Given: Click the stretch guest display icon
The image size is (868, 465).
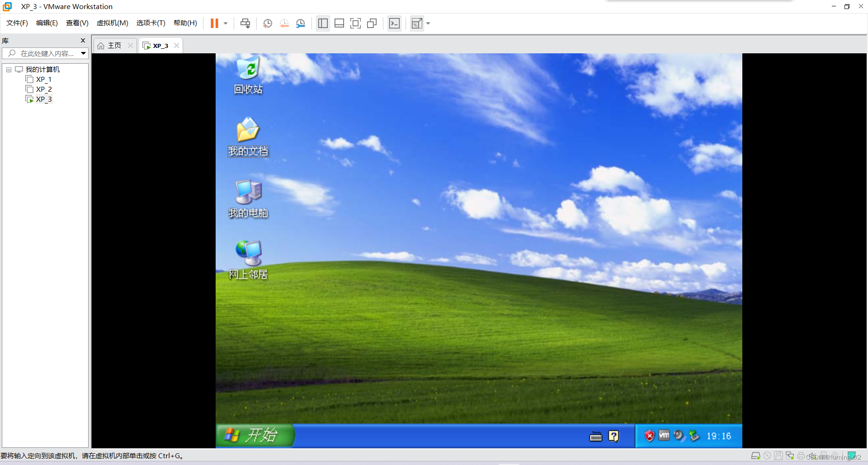Looking at the screenshot, I should point(417,23).
